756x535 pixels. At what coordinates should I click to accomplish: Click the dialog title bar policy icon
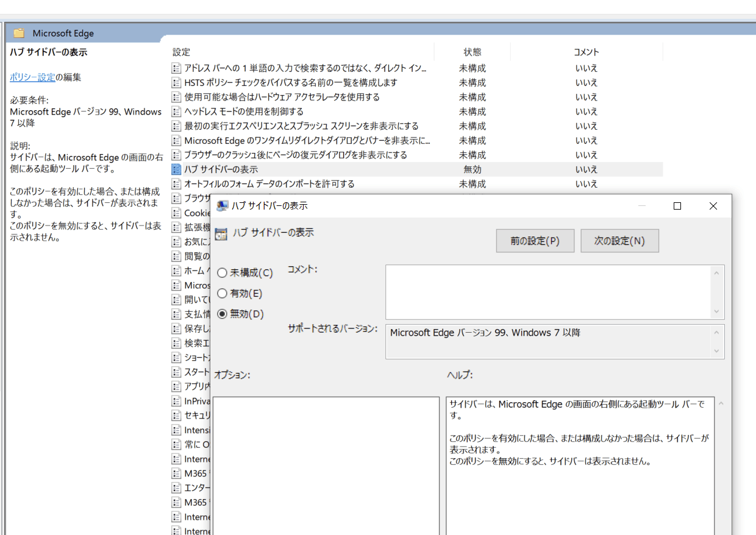[x=222, y=206]
